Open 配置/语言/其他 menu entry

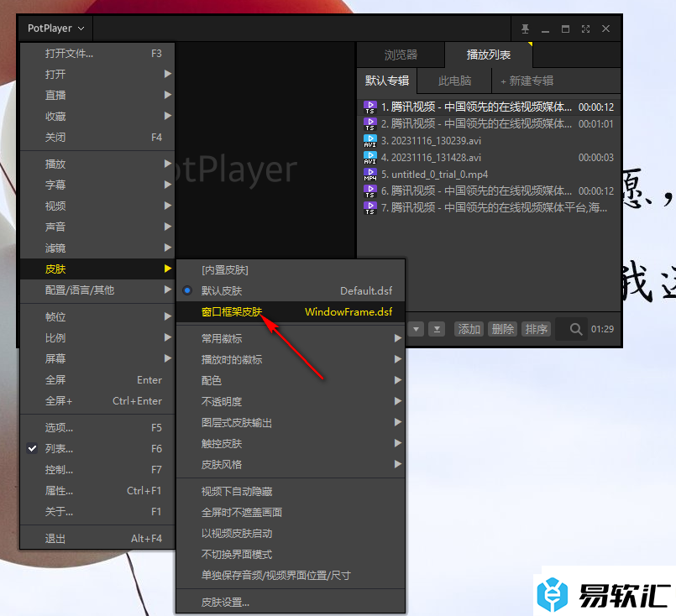pyautogui.click(x=97, y=290)
